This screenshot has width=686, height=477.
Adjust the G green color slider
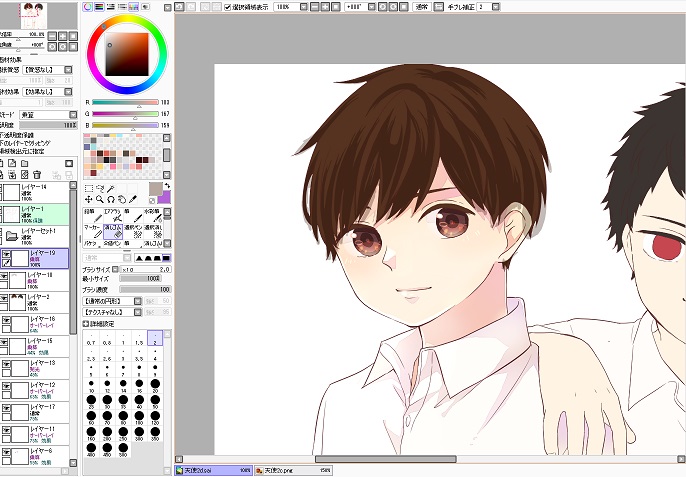125,114
